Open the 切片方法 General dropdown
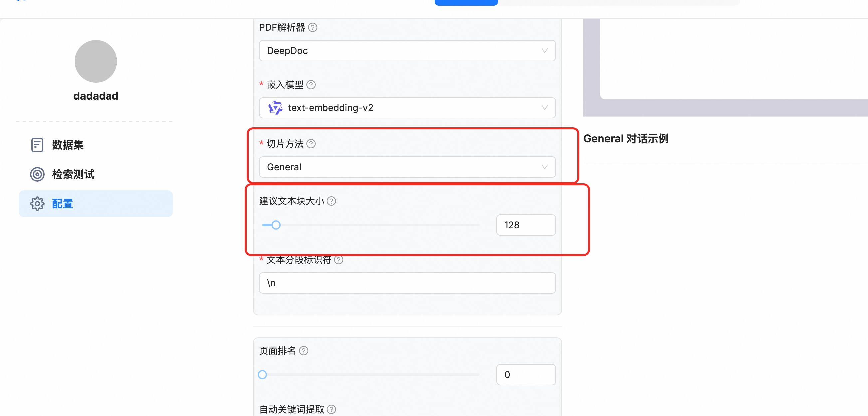Screen dimensions: 868x416 407,167
